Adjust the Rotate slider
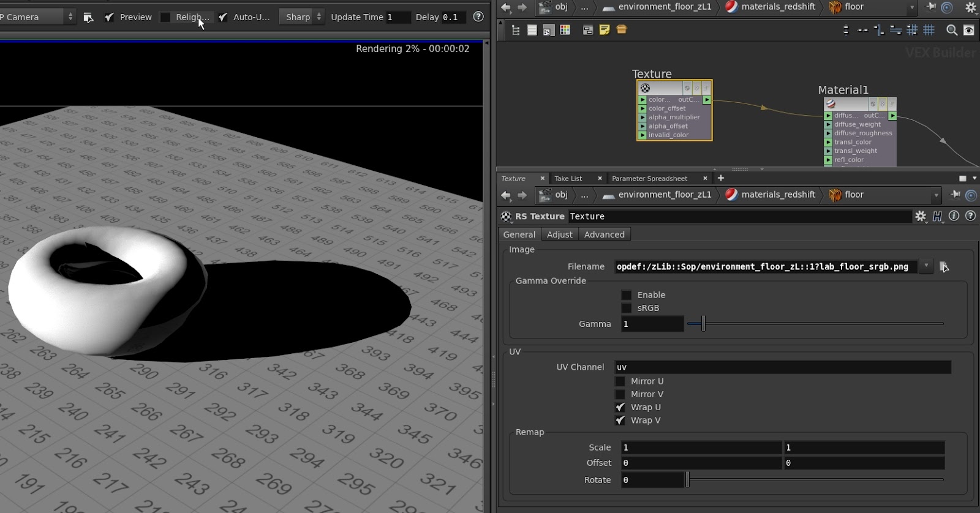 pos(815,480)
